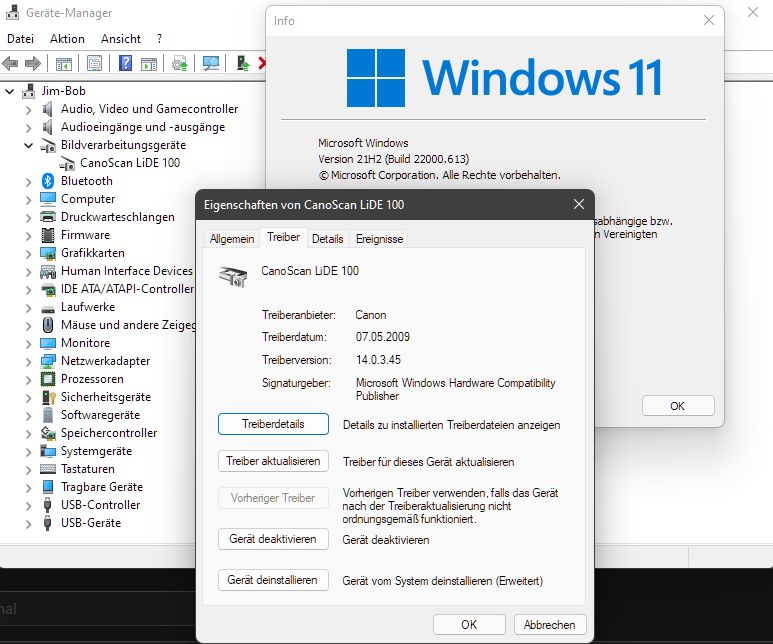Click the Bluetooth category icon
The image size is (773, 644).
coord(48,181)
